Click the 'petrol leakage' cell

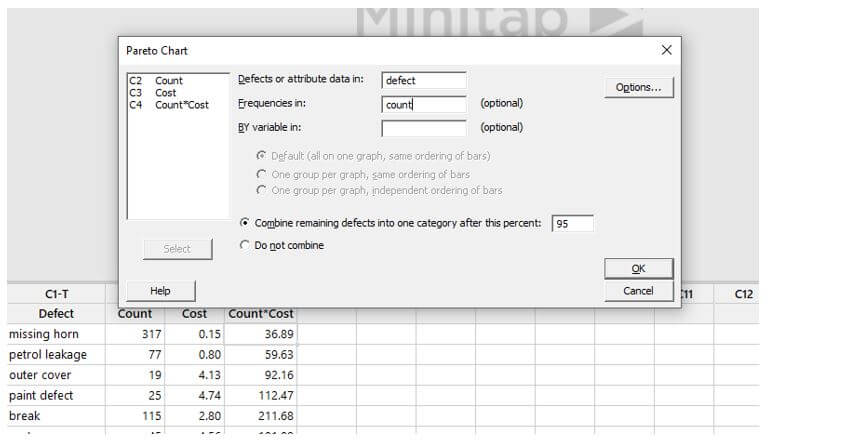pyautogui.click(x=48, y=354)
